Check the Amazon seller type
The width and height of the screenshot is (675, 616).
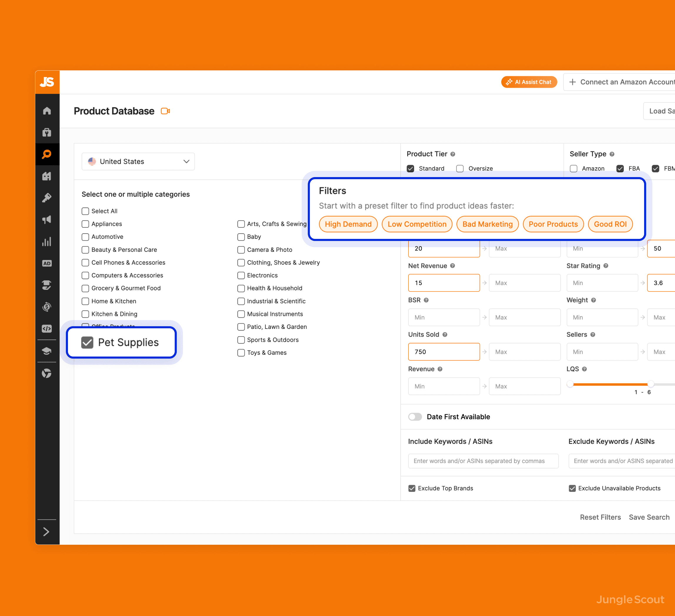(x=574, y=169)
